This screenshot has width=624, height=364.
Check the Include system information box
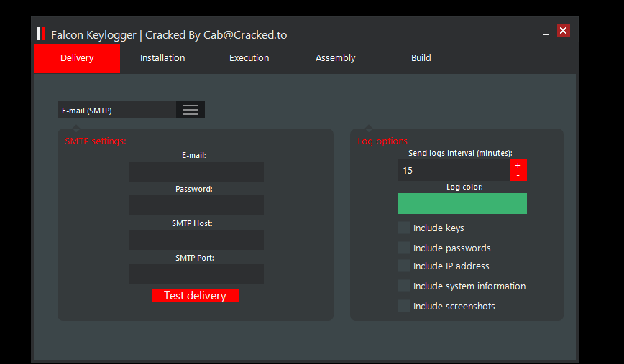click(404, 286)
